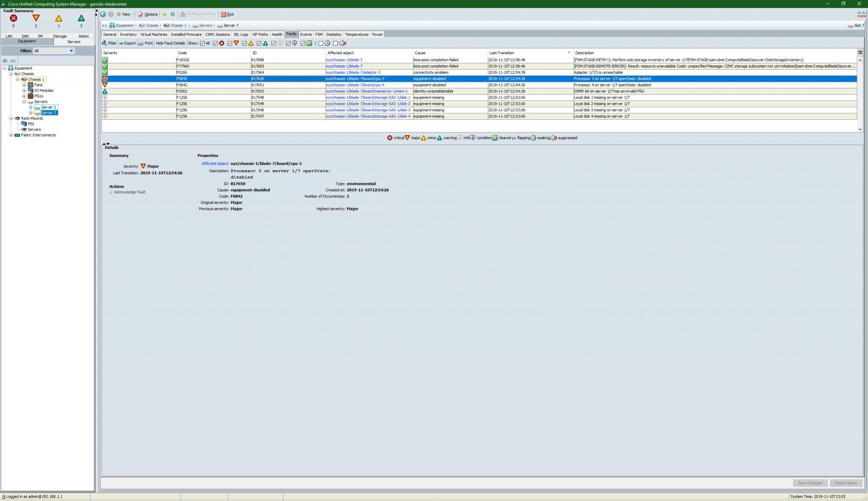Collapse the Rack-Mounts tree node
Viewport: 868px width, 501px height.
11,118
